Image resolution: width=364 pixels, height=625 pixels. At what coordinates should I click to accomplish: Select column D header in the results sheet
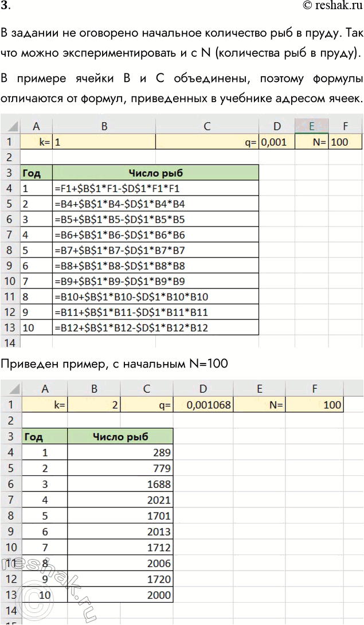coord(204,389)
